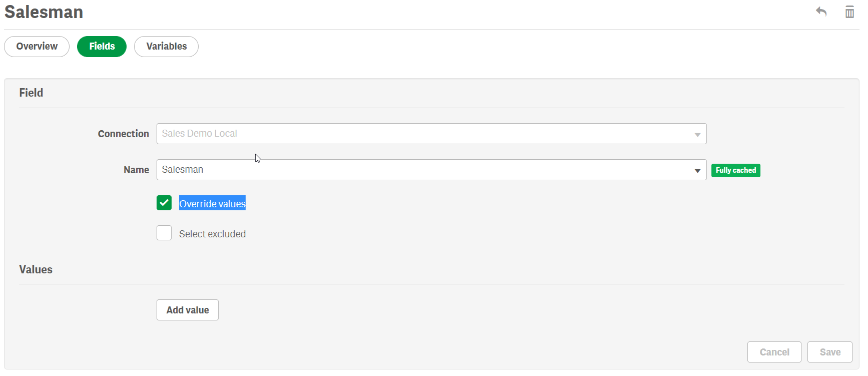Click the highlighted Override values label

(212, 203)
